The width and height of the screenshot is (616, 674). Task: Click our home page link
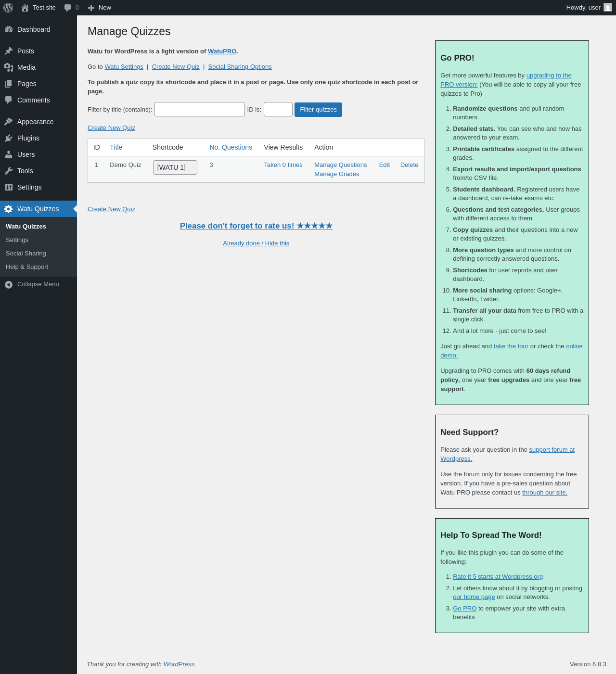[474, 597]
